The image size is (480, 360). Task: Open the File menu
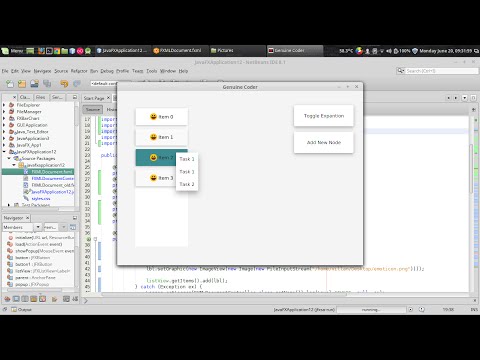pyautogui.click(x=5, y=71)
